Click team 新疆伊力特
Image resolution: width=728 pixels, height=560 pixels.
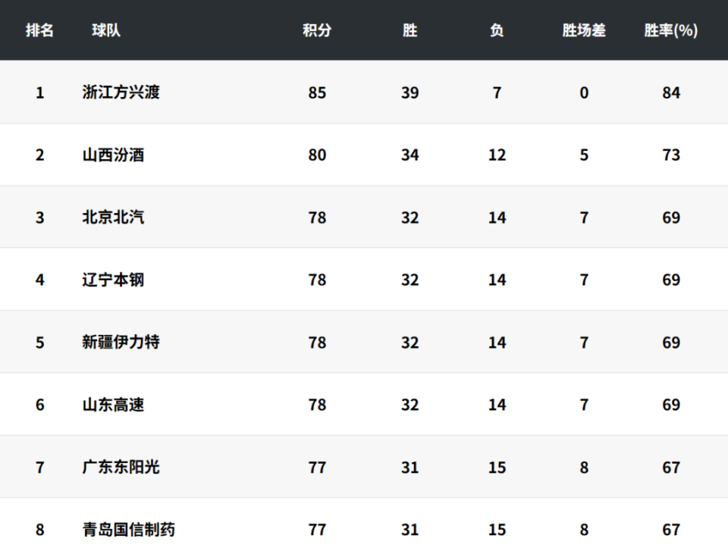(x=121, y=342)
